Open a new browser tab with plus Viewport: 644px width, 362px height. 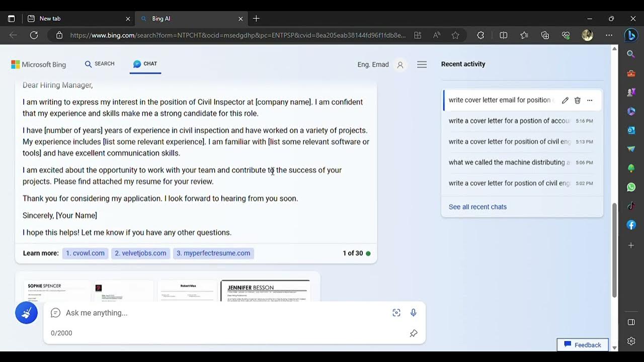coord(256,19)
